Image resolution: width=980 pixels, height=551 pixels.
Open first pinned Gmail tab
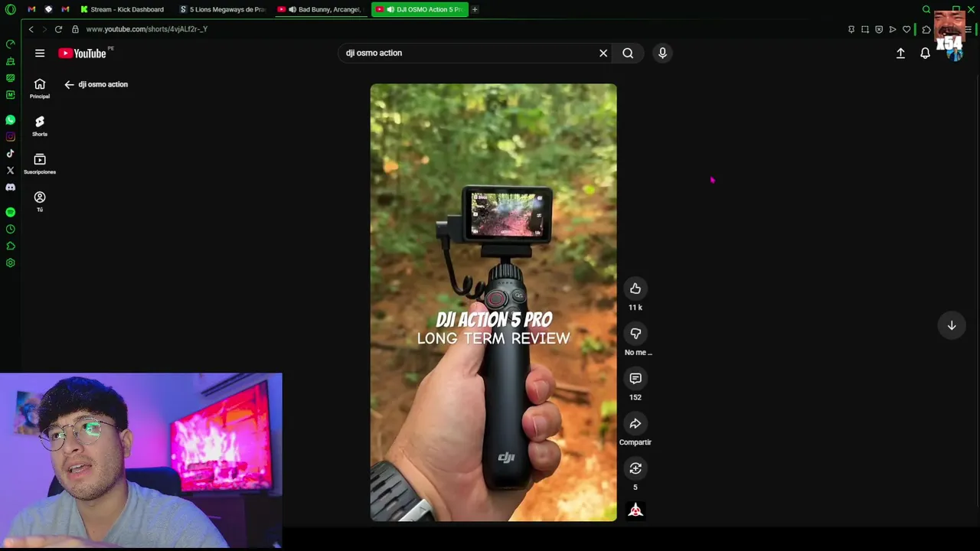31,9
